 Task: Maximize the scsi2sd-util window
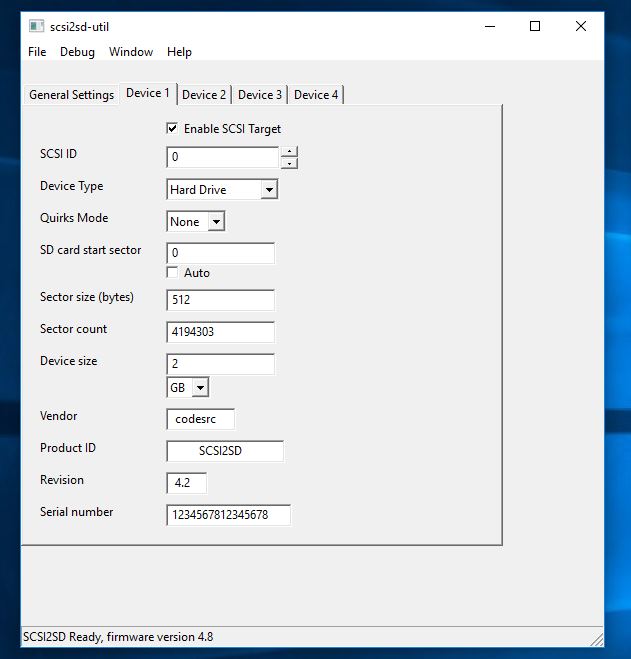[x=535, y=26]
